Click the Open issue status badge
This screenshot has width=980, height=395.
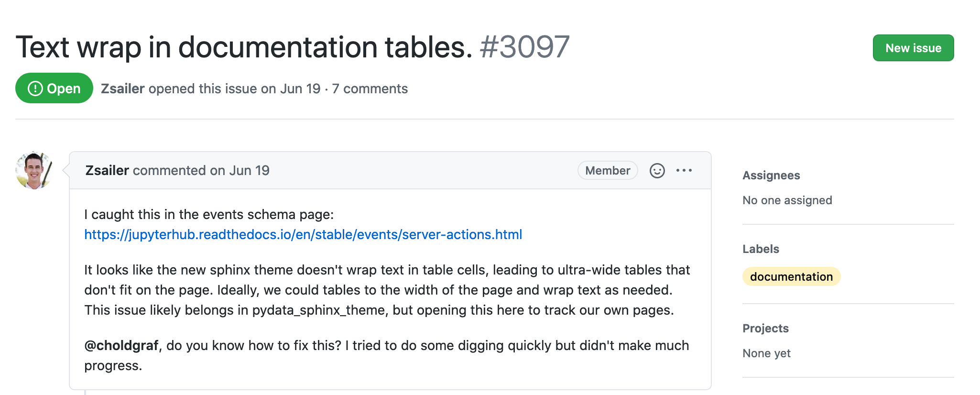(x=54, y=88)
